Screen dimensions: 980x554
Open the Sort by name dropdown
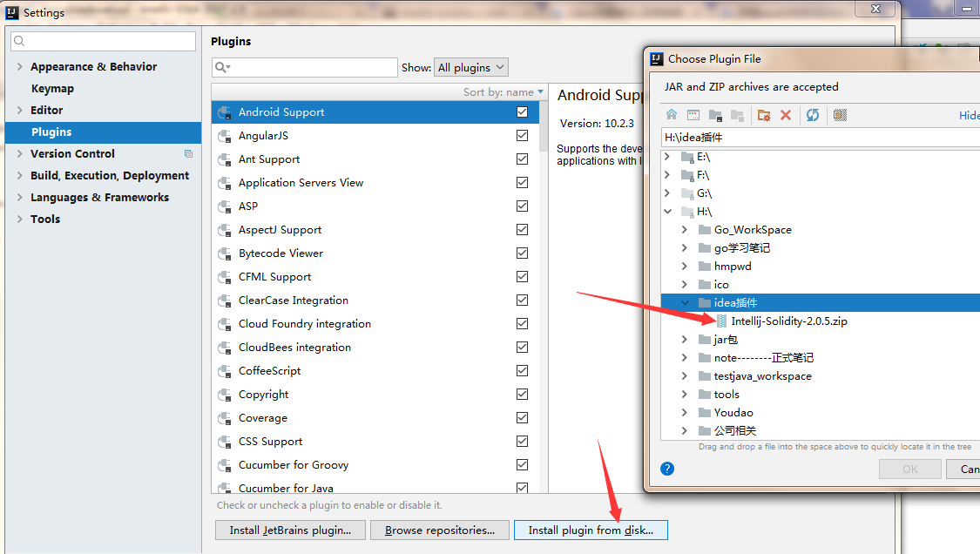[x=504, y=92]
